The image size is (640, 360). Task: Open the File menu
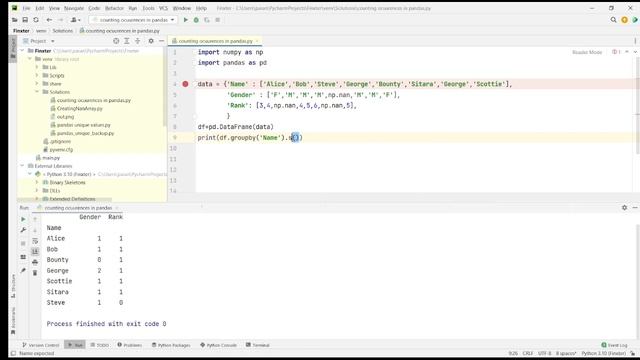click(x=27, y=8)
